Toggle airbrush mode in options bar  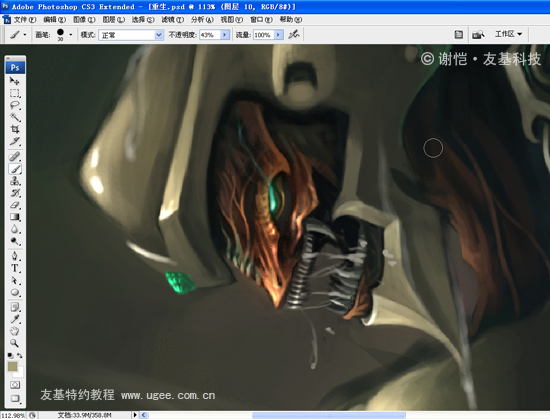pyautogui.click(x=294, y=34)
